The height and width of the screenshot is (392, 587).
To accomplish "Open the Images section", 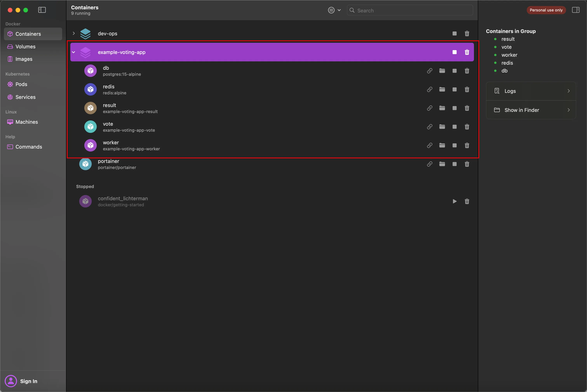I will 33,59.
